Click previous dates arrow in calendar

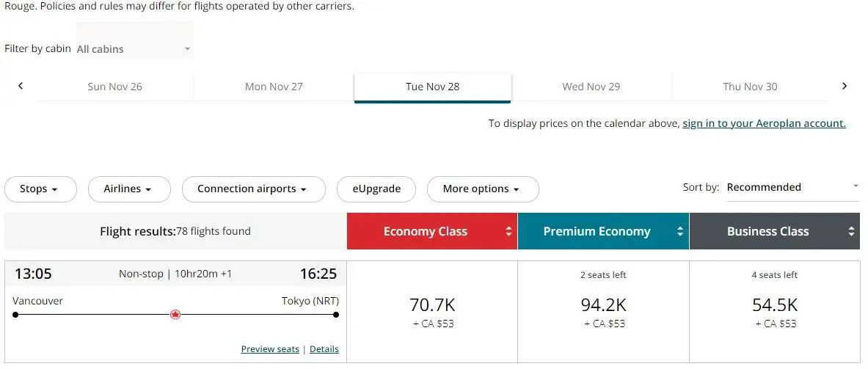(x=21, y=86)
